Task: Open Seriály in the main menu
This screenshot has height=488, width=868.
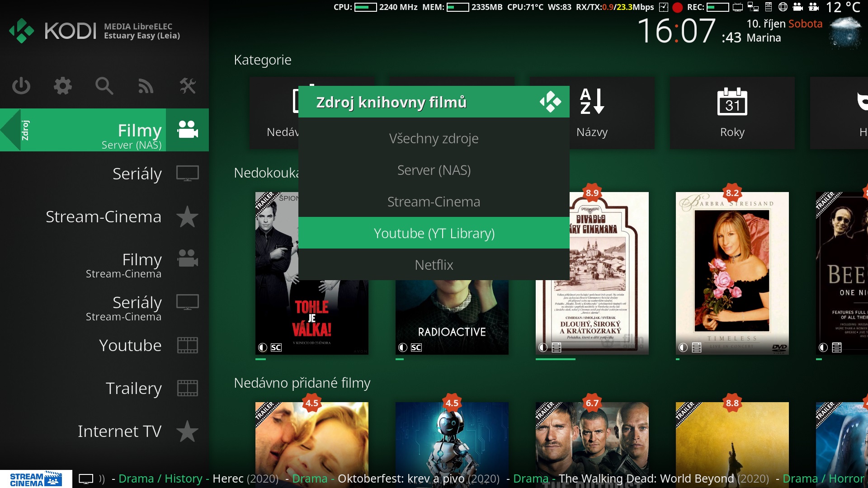Action: pos(137,174)
